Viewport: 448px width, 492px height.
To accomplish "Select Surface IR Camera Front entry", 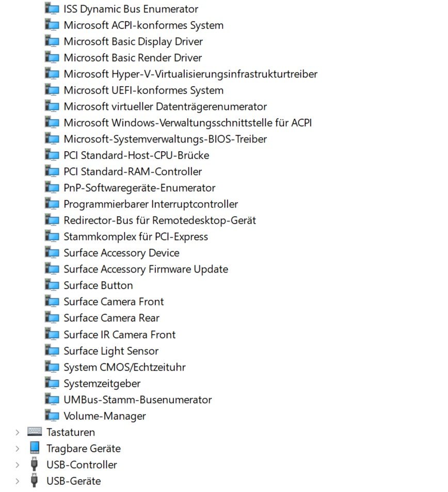I will [x=120, y=335].
